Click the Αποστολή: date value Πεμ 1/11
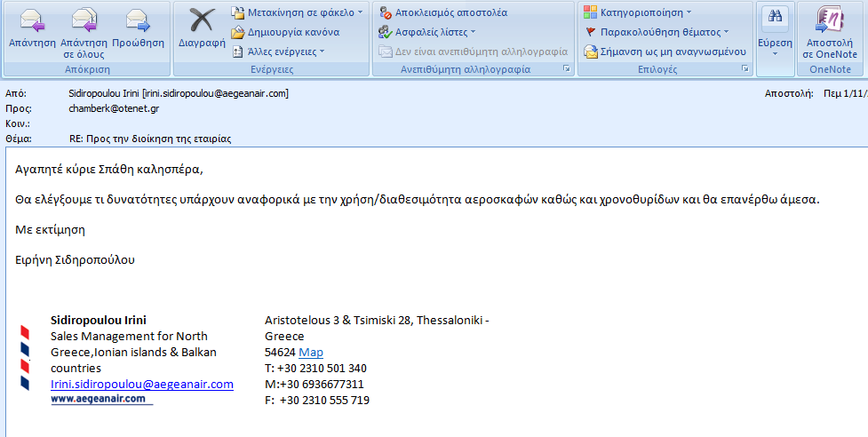This screenshot has height=437, width=868. click(845, 93)
